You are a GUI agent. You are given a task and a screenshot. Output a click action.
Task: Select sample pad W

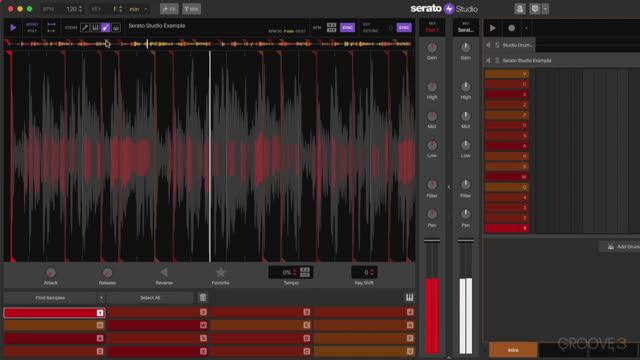pyautogui.click(x=158, y=325)
